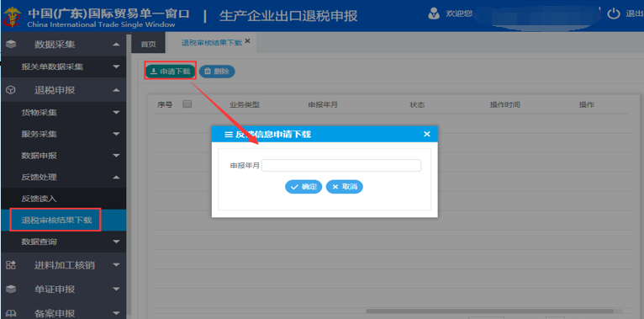
Task: Open the 服务采集 sidebar item
Action: coord(63,134)
